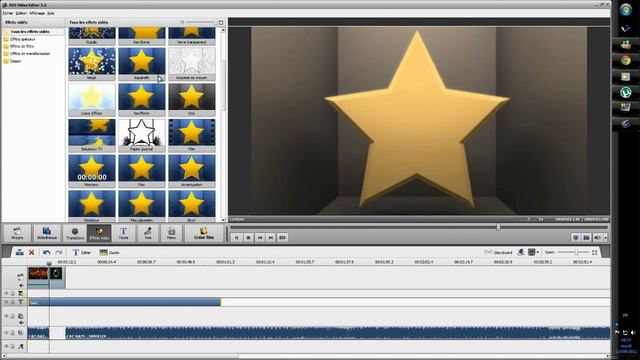Pause the preview playback
The height and width of the screenshot is (360, 640).
tap(236, 238)
